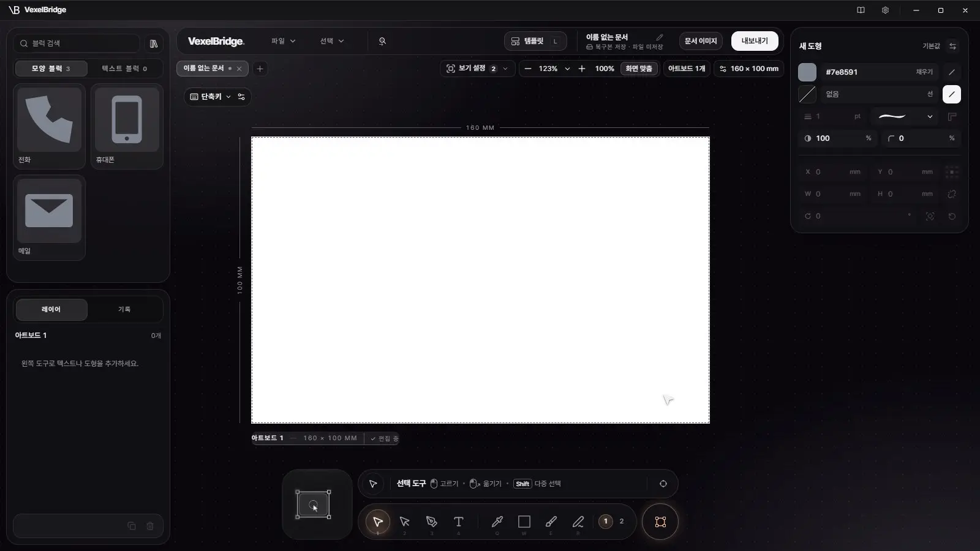Click the #7e8591 fill color swatch
Viewport: 980px width, 551px height.
click(807, 72)
